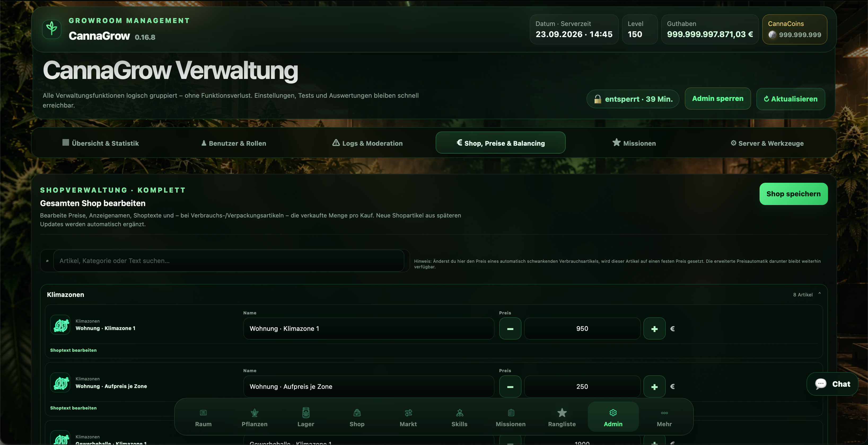Switch to Logs & Moderation tab
This screenshot has width=868, height=445.
pyautogui.click(x=367, y=143)
